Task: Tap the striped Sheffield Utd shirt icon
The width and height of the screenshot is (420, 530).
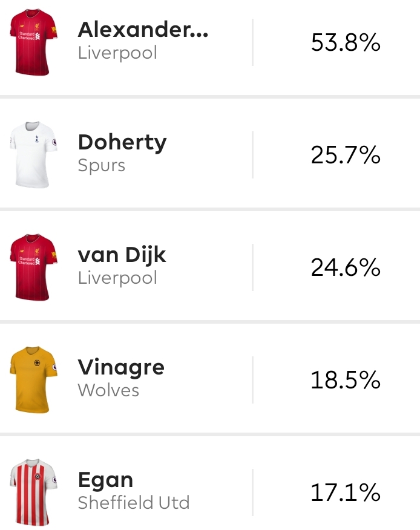Action: 33,492
